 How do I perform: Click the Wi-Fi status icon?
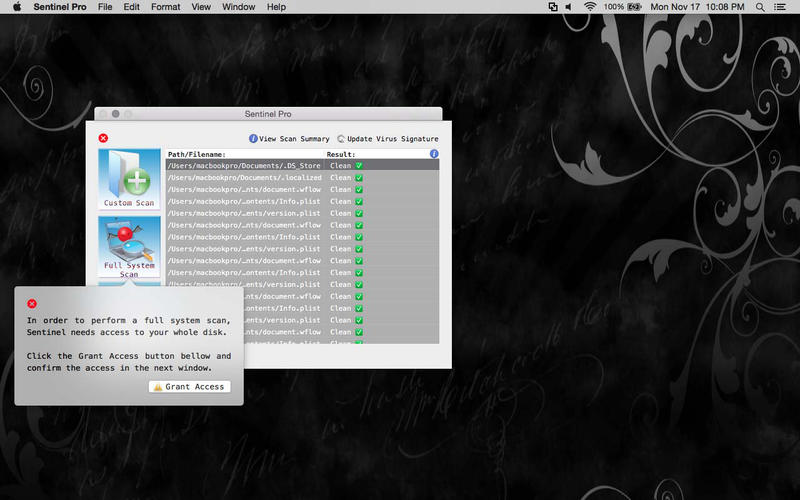(590, 7)
